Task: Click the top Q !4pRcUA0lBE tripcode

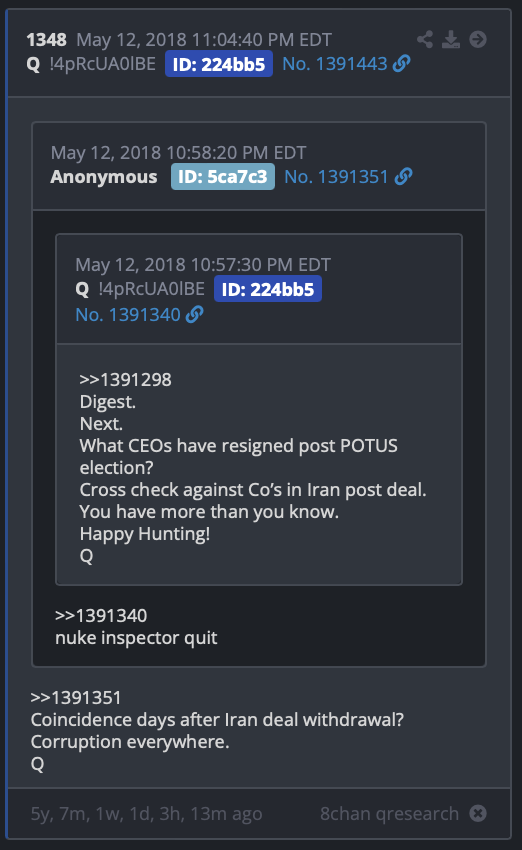Action: pos(91,64)
